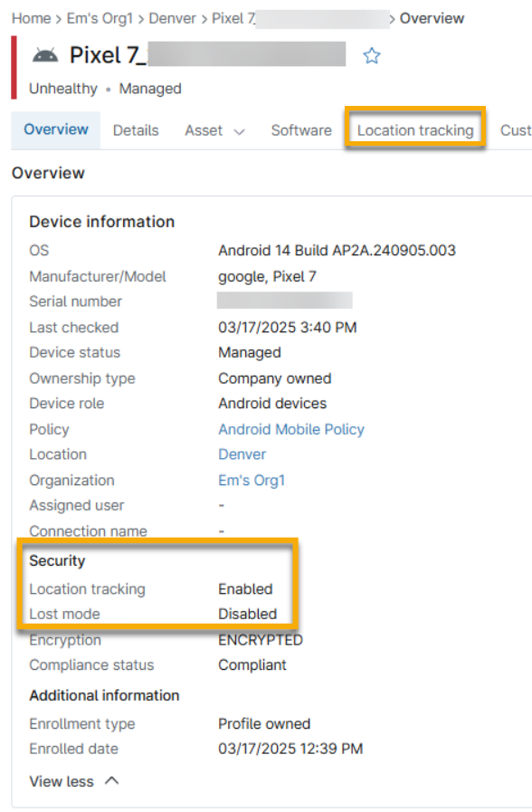This screenshot has width=532, height=812.
Task: Select the model value google, Pixel 7
Action: click(267, 276)
